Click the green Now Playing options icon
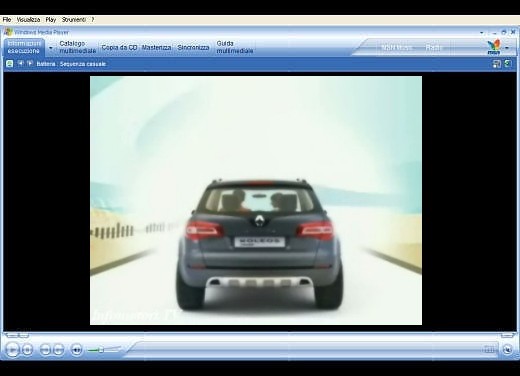 point(10,63)
